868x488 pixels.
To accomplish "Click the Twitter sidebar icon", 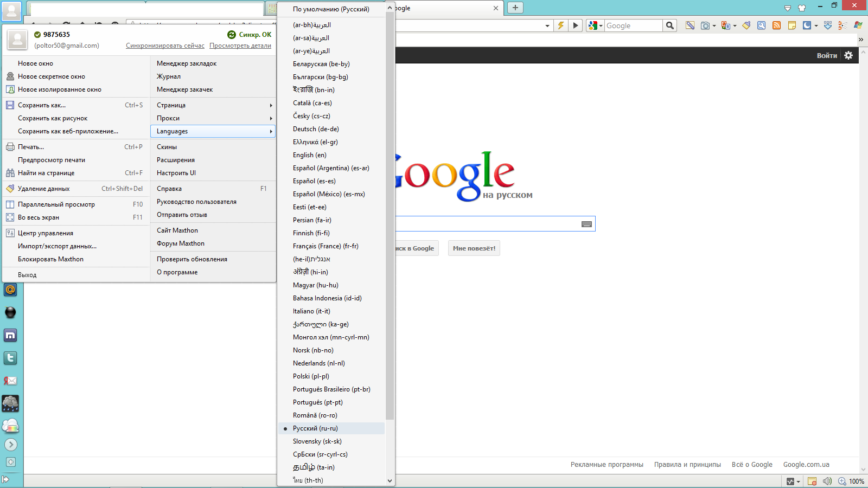I will tap(10, 358).
